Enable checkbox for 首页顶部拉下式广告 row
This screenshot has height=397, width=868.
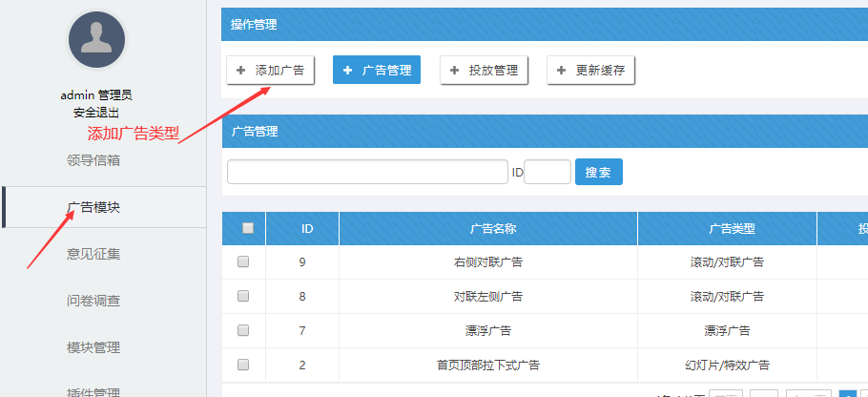243,365
